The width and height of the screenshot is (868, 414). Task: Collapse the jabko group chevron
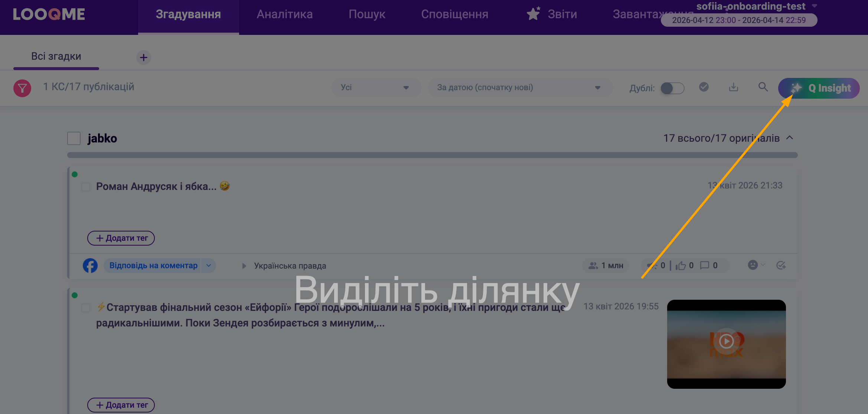point(790,138)
